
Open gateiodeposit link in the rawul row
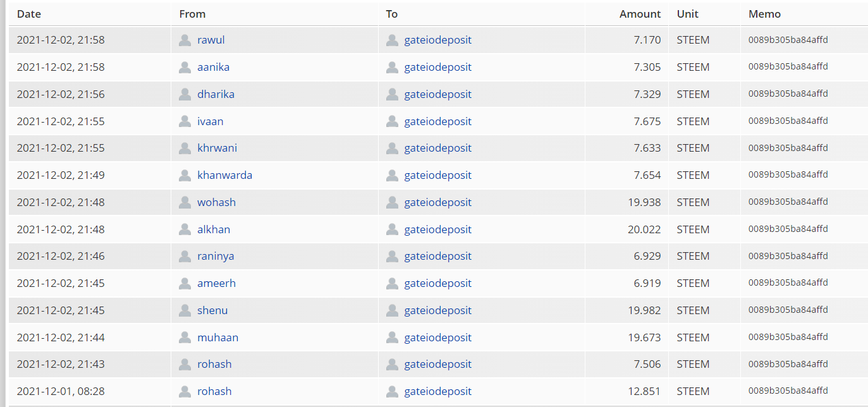pos(437,40)
